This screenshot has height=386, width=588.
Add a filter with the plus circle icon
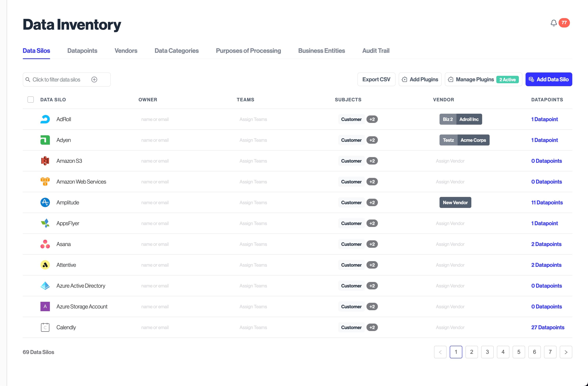[94, 80]
